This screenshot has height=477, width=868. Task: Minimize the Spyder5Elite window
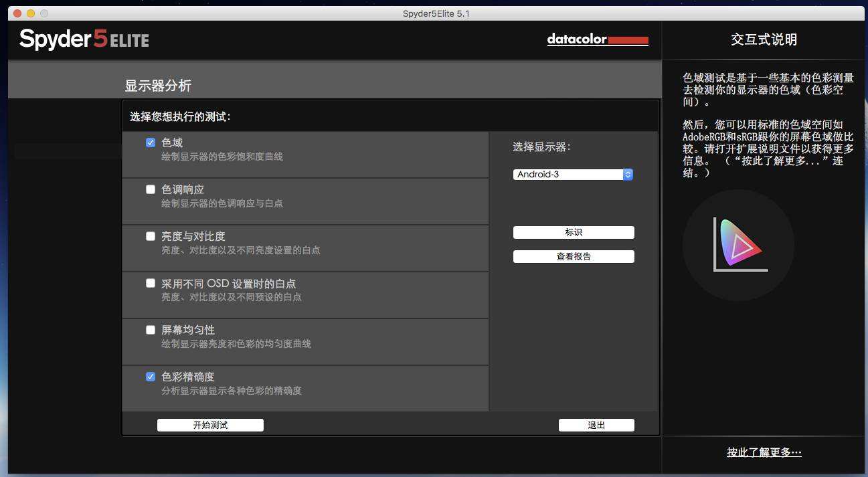(31, 13)
